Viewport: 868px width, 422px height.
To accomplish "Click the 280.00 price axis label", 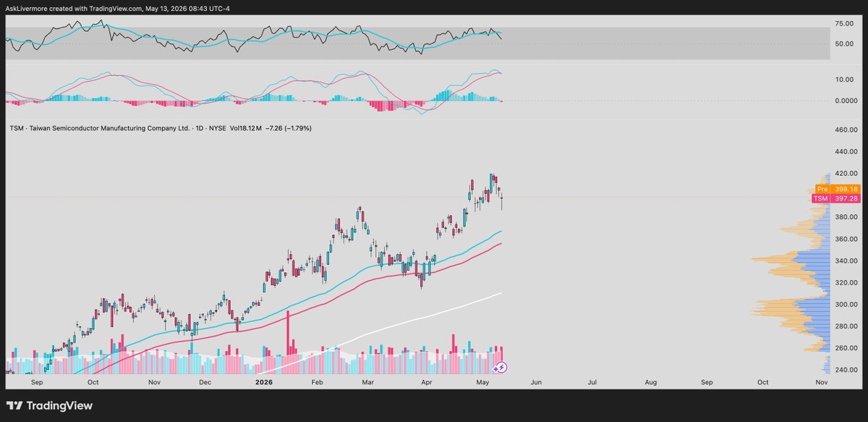I will 845,326.
